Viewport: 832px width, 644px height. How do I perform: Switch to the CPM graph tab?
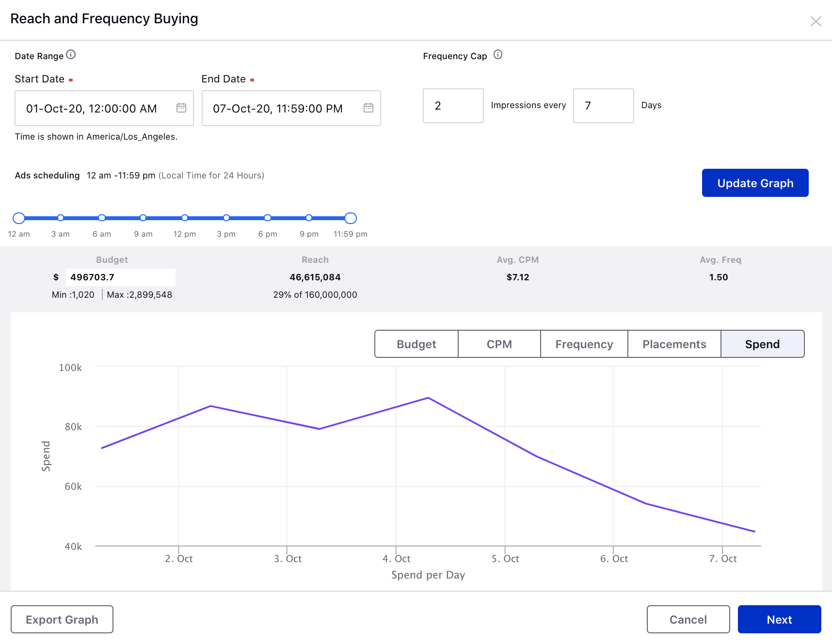(x=499, y=344)
